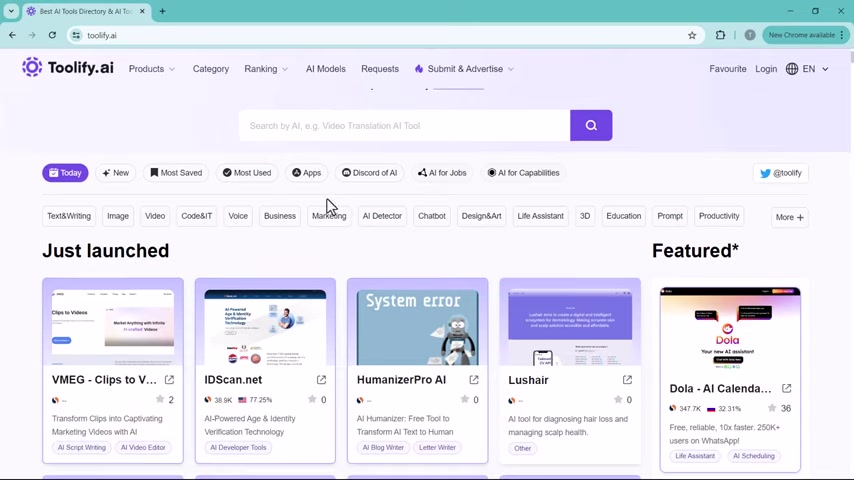Open external link icon for Dola card
This screenshot has width=854, height=480.
[x=786, y=388]
